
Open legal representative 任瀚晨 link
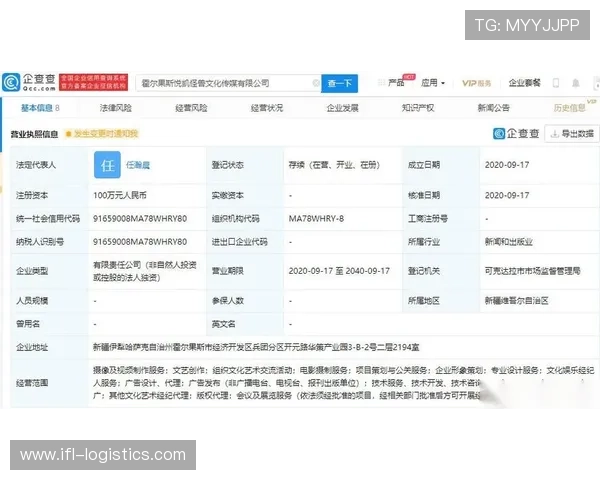pos(138,165)
